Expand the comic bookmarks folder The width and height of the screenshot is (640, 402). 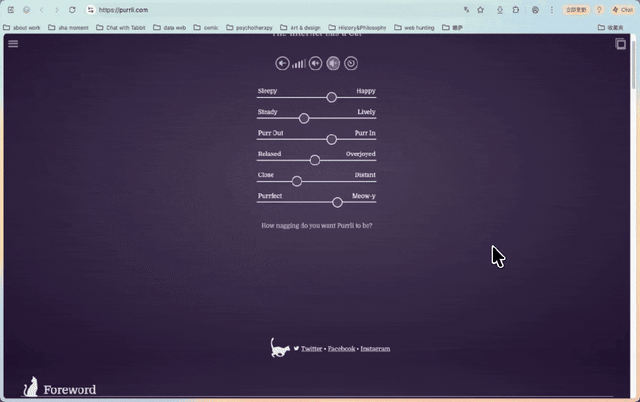[206, 27]
